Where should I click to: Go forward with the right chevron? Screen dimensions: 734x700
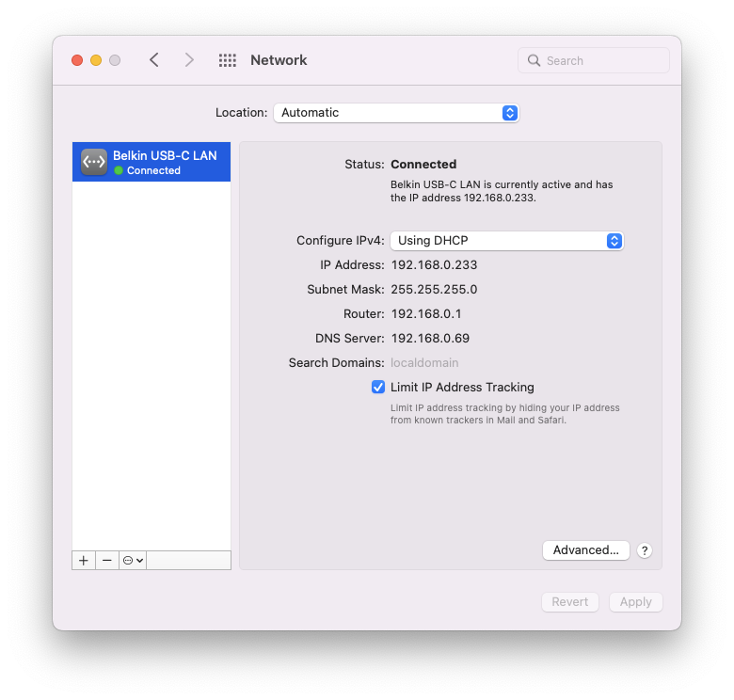pos(188,60)
